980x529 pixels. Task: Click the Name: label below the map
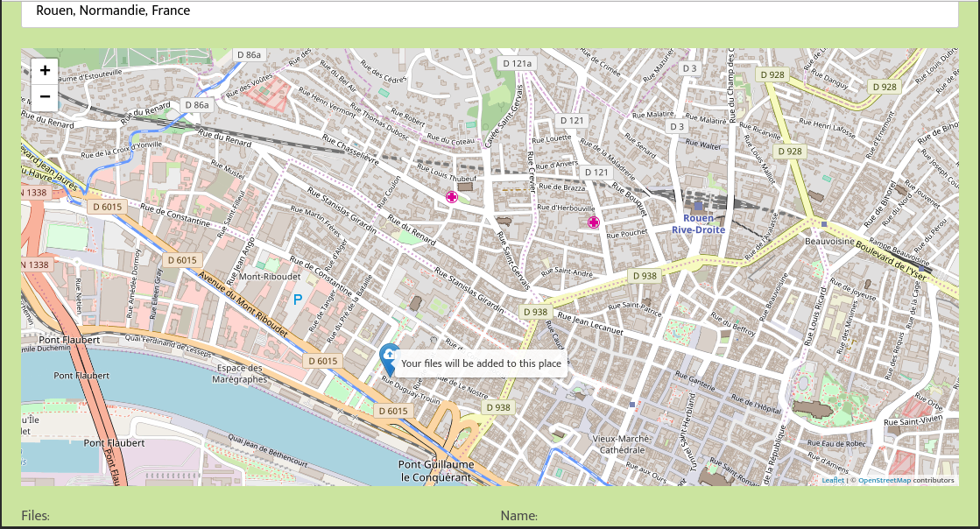518,516
